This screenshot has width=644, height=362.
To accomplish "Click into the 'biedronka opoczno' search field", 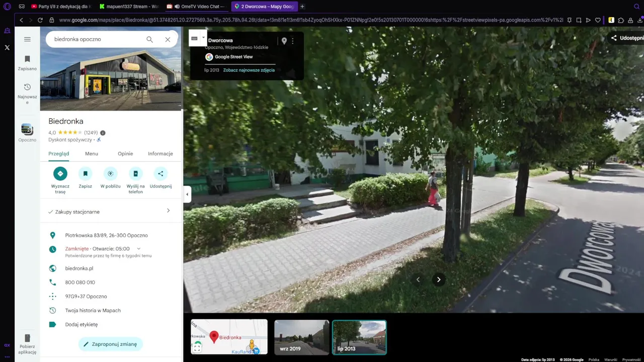I will [x=96, y=39].
